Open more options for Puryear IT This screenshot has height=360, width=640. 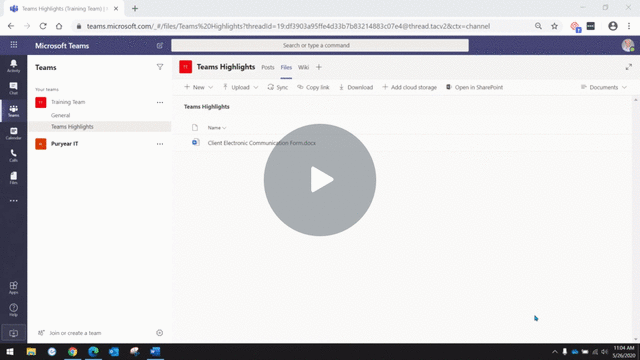click(160, 144)
